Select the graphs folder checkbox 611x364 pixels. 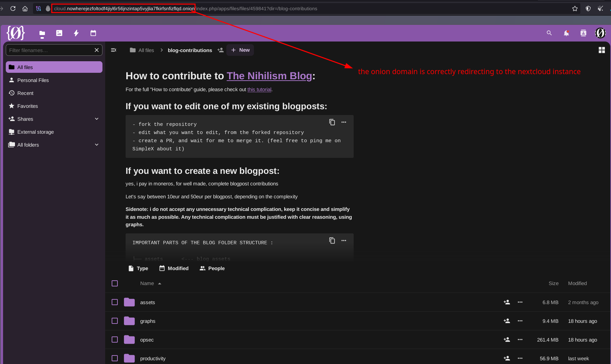coord(115,321)
